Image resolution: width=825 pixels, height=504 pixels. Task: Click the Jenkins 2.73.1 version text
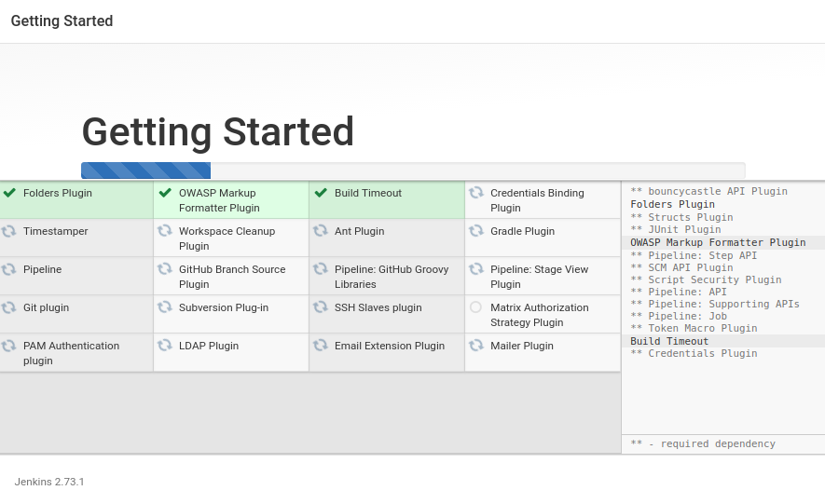coord(49,482)
